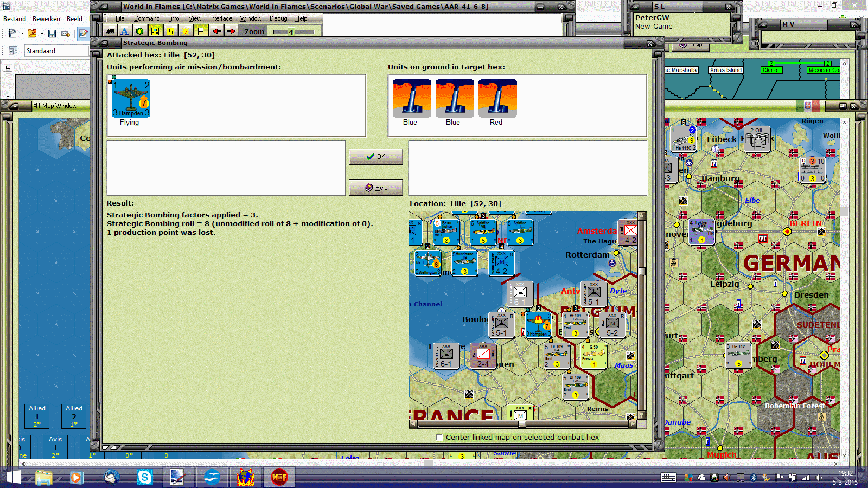Click the Xmas Island label on the map
Image resolution: width=868 pixels, height=488 pixels.
point(726,70)
